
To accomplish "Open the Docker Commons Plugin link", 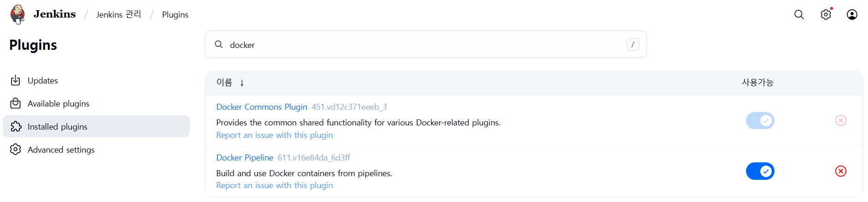I will pyautogui.click(x=262, y=107).
